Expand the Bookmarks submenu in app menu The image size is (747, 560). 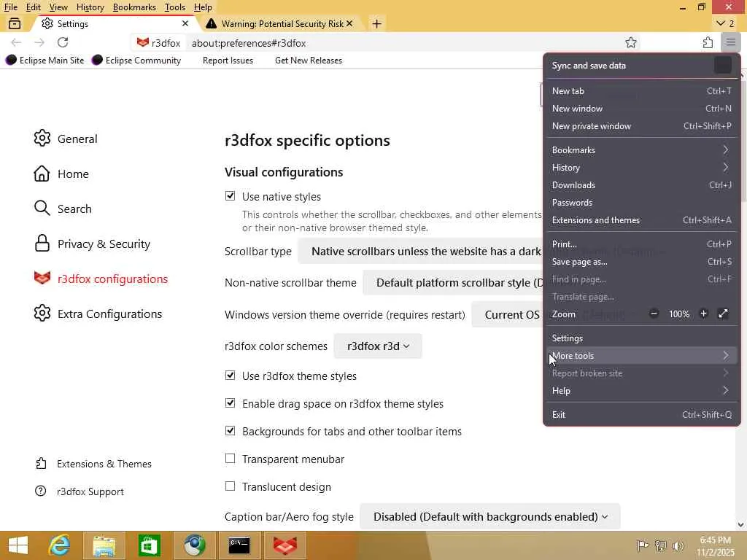(x=641, y=150)
